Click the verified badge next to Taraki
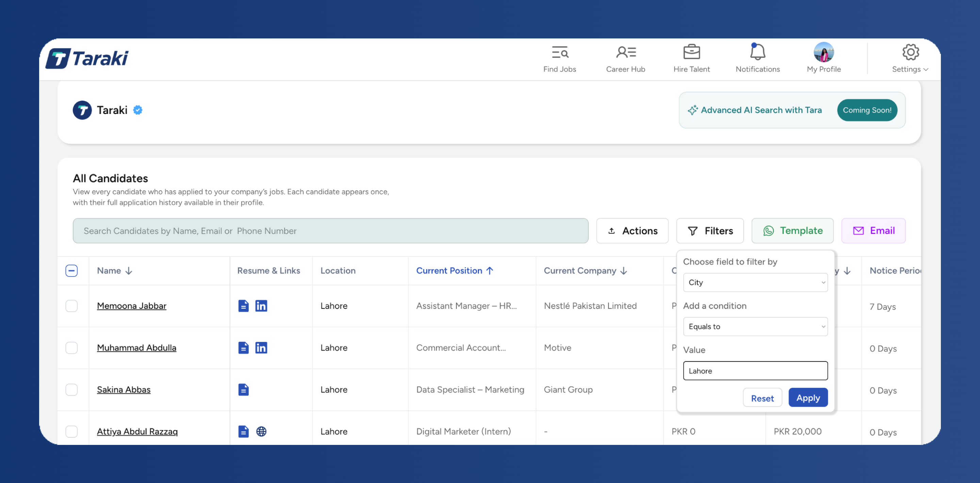Viewport: 980px width, 483px height. [x=138, y=110]
